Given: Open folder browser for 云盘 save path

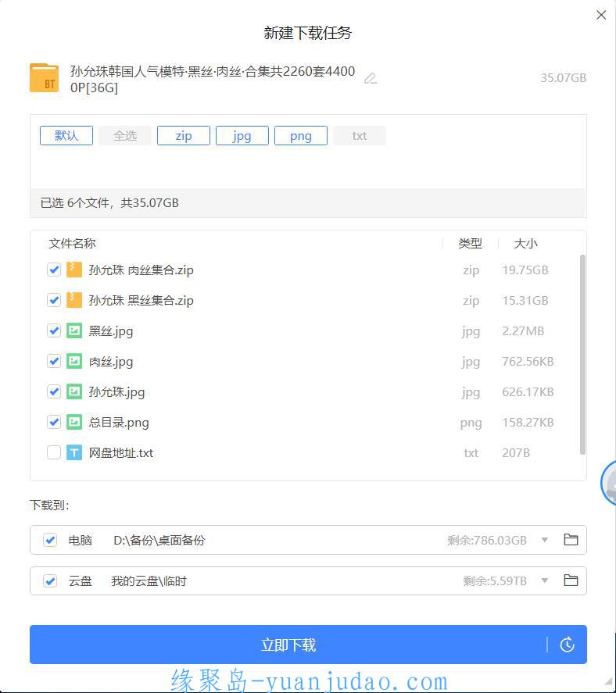Looking at the screenshot, I should click(571, 580).
